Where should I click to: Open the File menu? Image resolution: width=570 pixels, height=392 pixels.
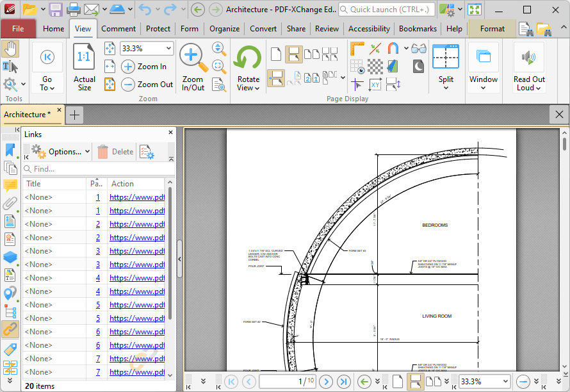(x=18, y=29)
